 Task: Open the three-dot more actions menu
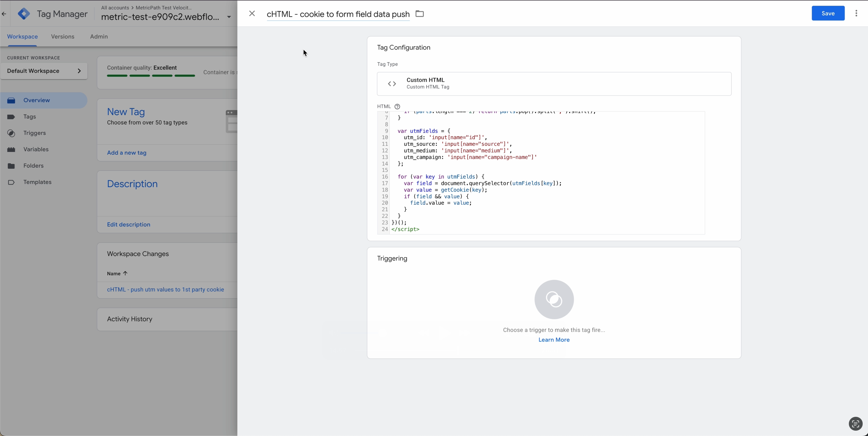(856, 13)
